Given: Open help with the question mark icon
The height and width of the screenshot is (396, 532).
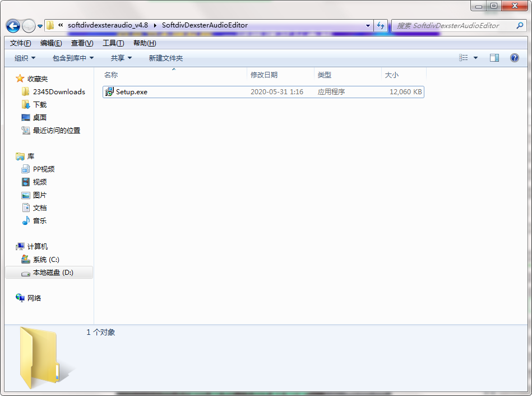Looking at the screenshot, I should click(515, 58).
